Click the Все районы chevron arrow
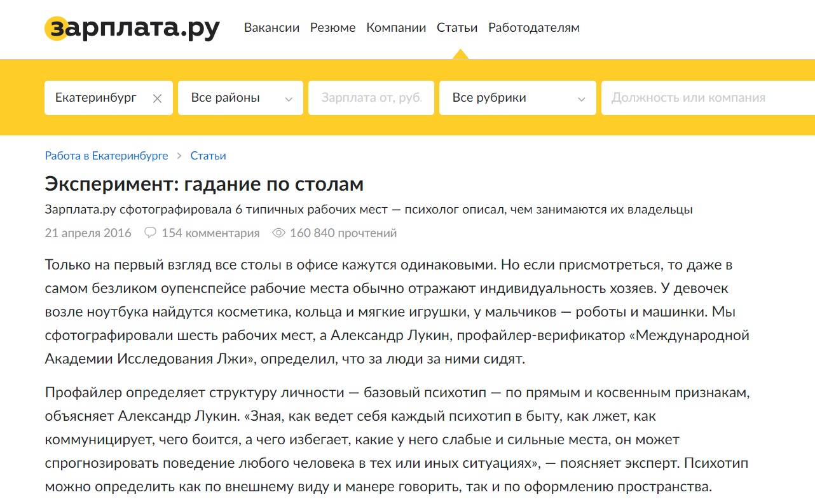This screenshot has width=815, height=504. coord(289,99)
